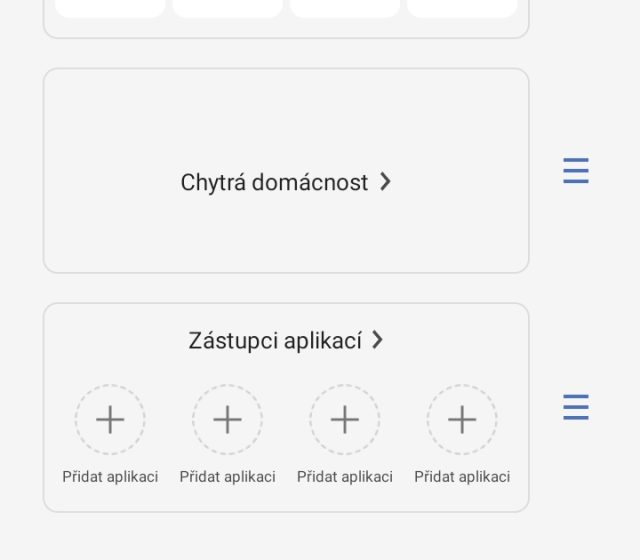Expand Chytrá domácnost via its chevron arrow
Screen dimensions: 640x560
(x=386, y=182)
